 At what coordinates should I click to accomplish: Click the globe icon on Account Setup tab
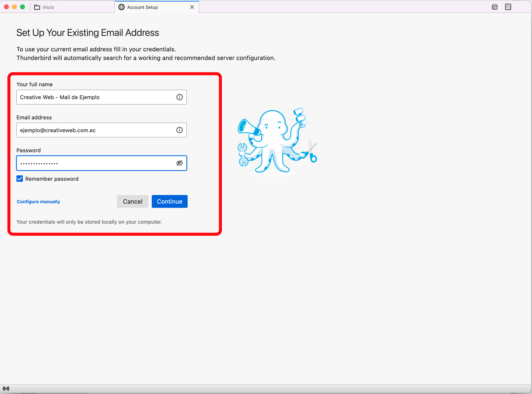click(121, 7)
